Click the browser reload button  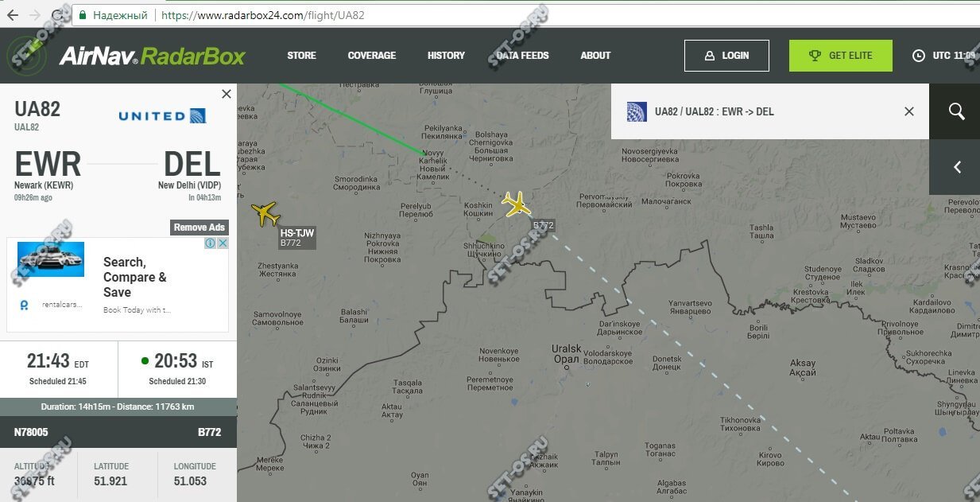pos(59,15)
